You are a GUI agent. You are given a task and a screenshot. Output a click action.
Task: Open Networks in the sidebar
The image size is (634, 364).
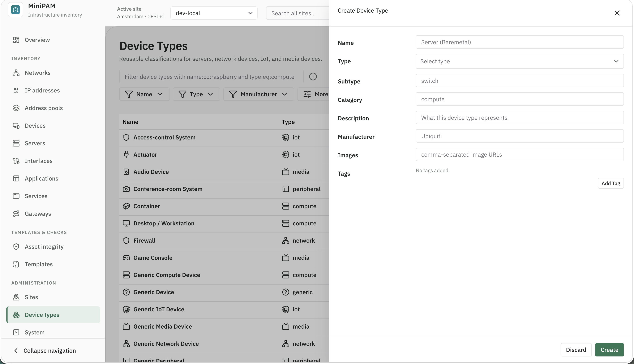[x=53, y=73]
